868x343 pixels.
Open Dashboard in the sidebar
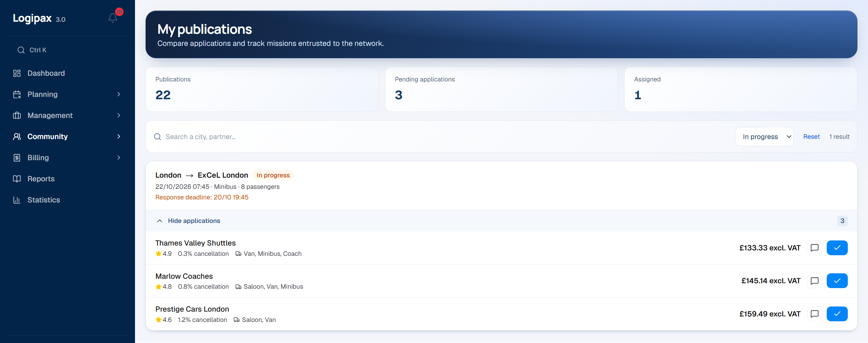tap(67, 73)
